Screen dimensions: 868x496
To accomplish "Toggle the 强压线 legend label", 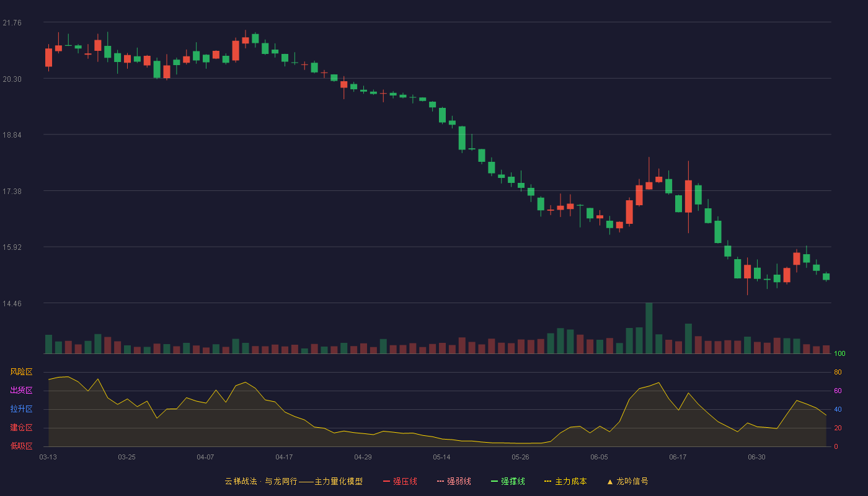I will coord(405,481).
